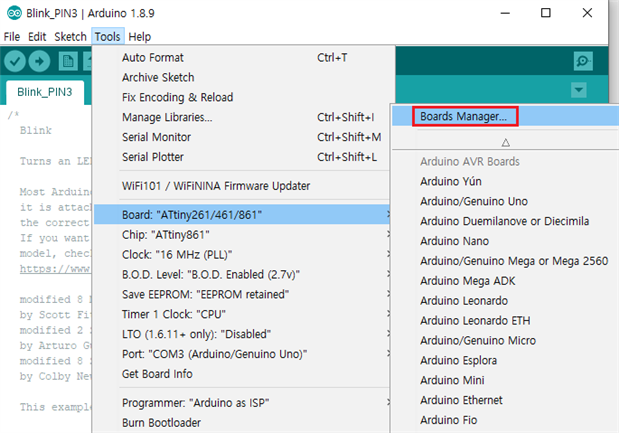This screenshot has width=619, height=433.
Task: Click the Upload arrow toolbar icon
Action: [x=39, y=61]
